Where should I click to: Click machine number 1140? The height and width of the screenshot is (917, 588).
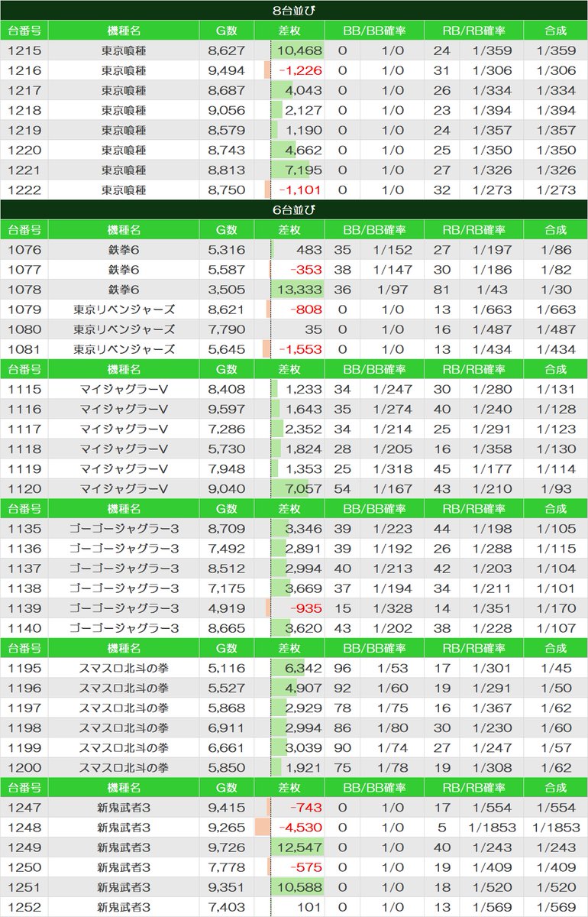click(25, 627)
